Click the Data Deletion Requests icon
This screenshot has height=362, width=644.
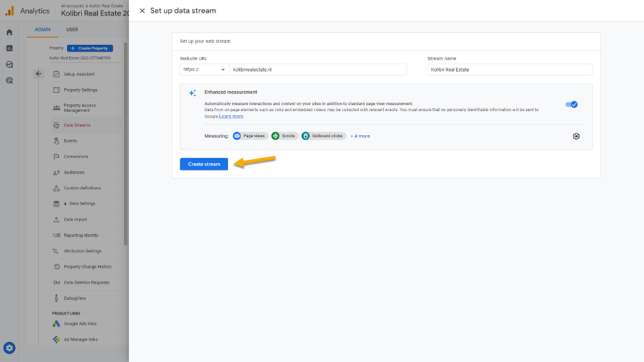tap(56, 283)
